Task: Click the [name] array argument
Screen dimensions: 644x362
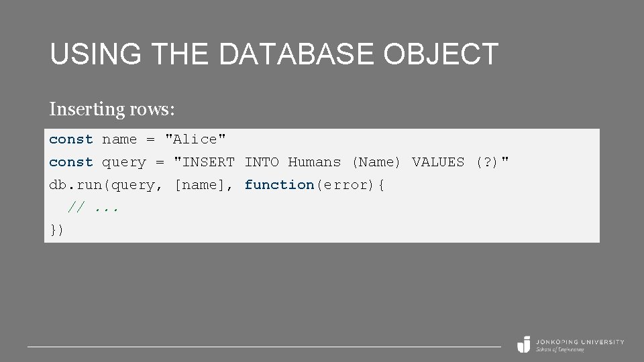Action: (199, 184)
